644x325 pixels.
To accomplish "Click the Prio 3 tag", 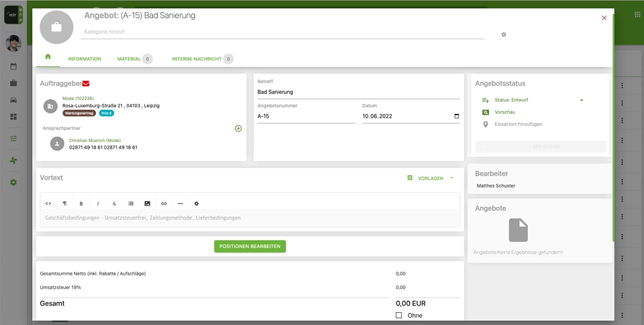I will click(107, 113).
